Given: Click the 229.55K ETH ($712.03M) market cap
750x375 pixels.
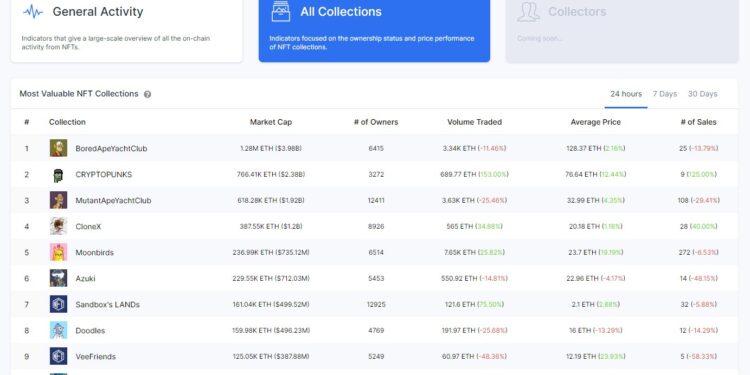Looking at the screenshot, I should 271,278.
